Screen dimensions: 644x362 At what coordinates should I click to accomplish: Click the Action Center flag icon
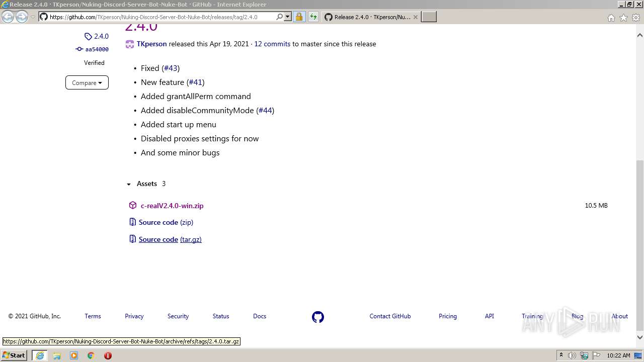596,355
